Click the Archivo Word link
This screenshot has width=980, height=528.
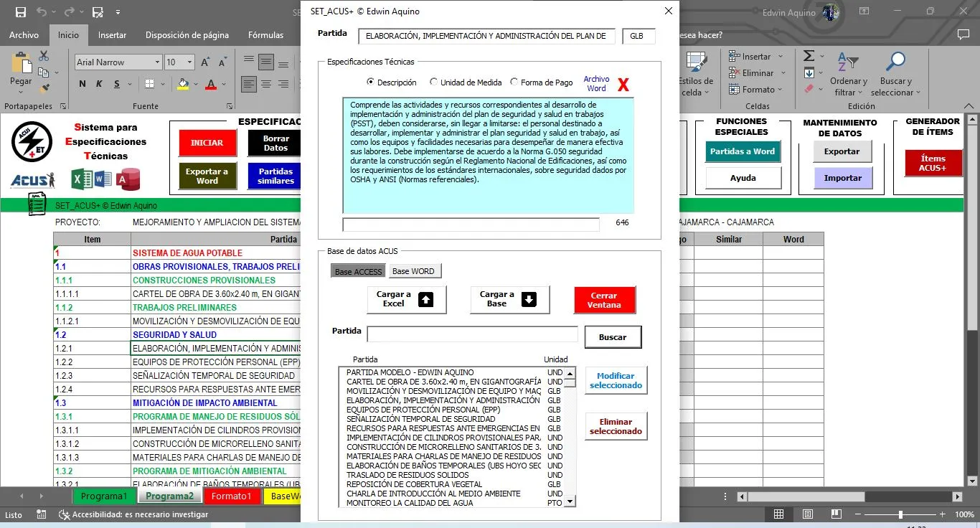[x=596, y=84]
